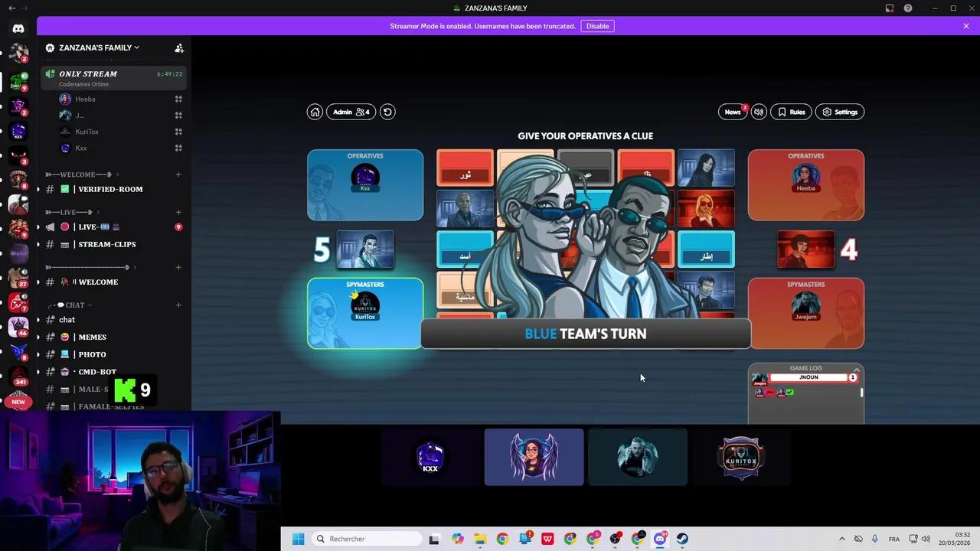Open server with 341 notification badge
The width and height of the screenshot is (980, 551).
pyautogui.click(x=18, y=375)
